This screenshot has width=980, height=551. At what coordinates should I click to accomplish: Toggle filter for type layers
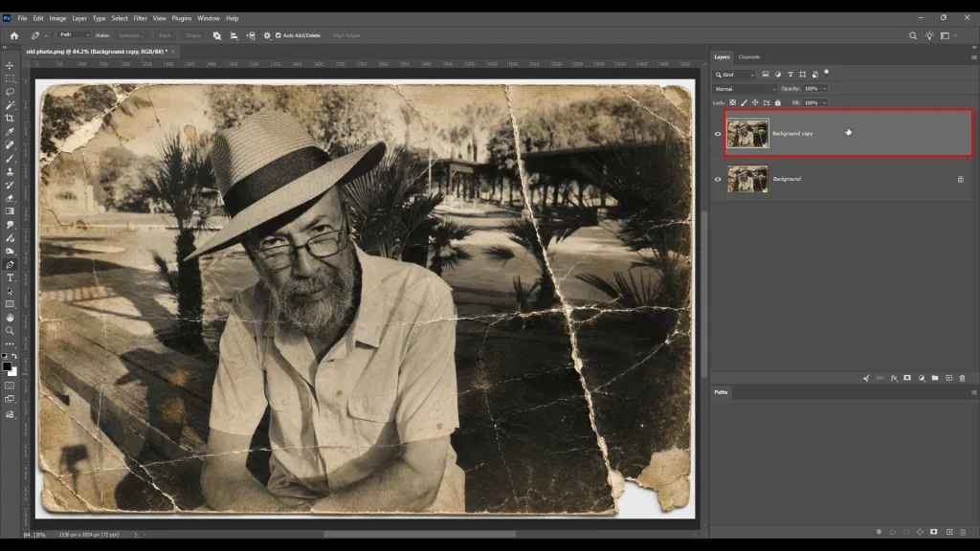790,75
